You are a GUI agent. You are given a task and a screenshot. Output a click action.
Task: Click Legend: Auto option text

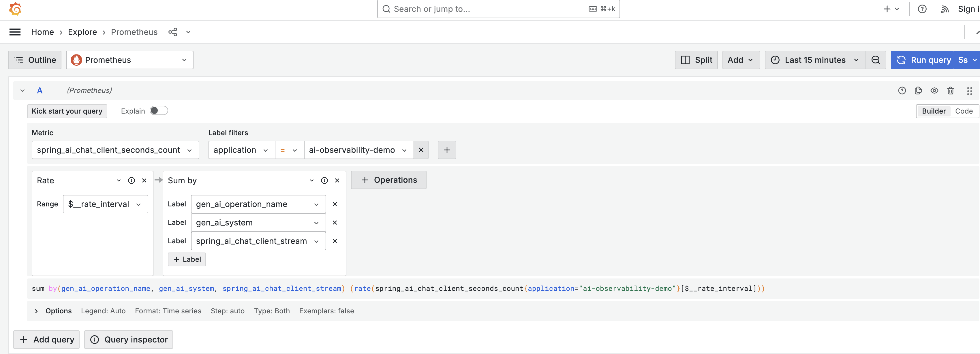103,311
